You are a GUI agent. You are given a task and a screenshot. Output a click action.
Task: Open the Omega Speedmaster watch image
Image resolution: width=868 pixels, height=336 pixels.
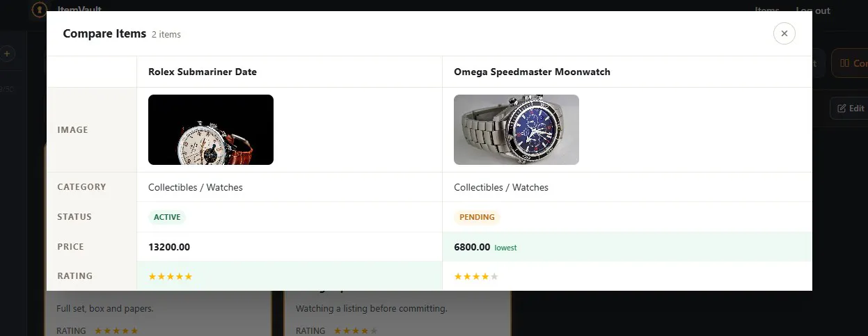point(516,129)
